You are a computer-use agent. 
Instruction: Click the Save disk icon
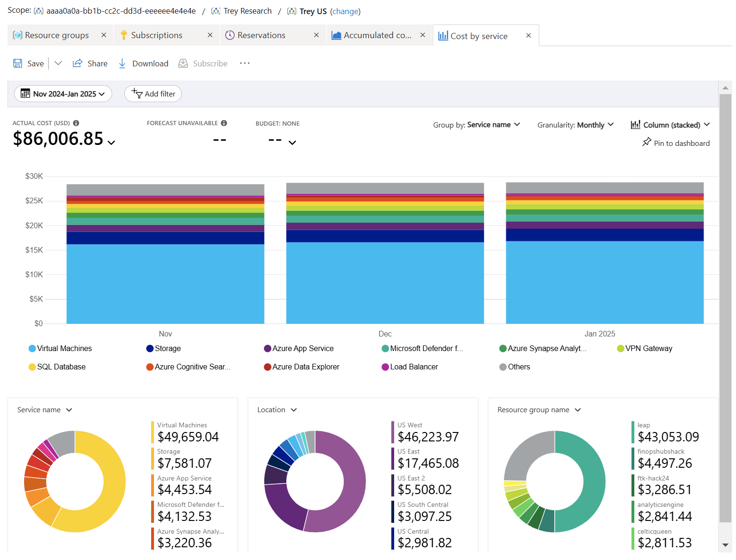18,64
